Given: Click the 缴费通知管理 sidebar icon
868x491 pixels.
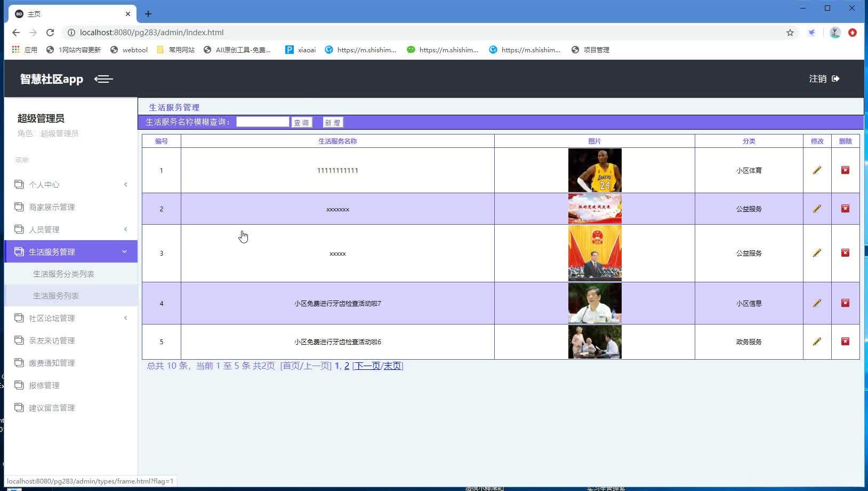Looking at the screenshot, I should point(18,362).
